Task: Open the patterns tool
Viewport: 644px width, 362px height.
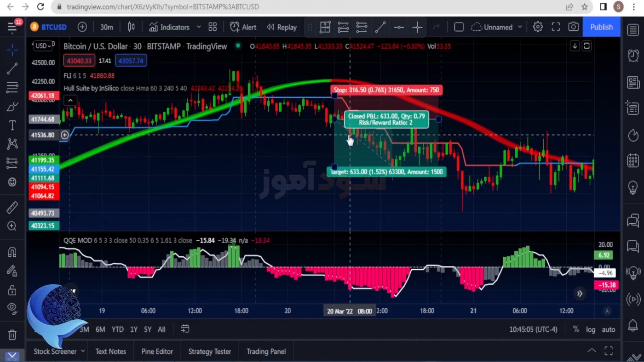Action: [12, 144]
